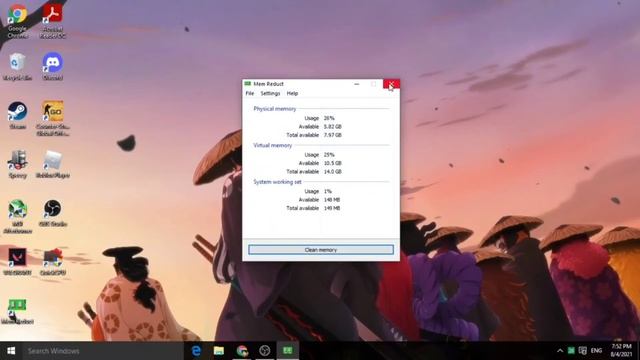Click the "Virtual memory" section heading
This screenshot has height=360, width=640.
[x=273, y=145]
